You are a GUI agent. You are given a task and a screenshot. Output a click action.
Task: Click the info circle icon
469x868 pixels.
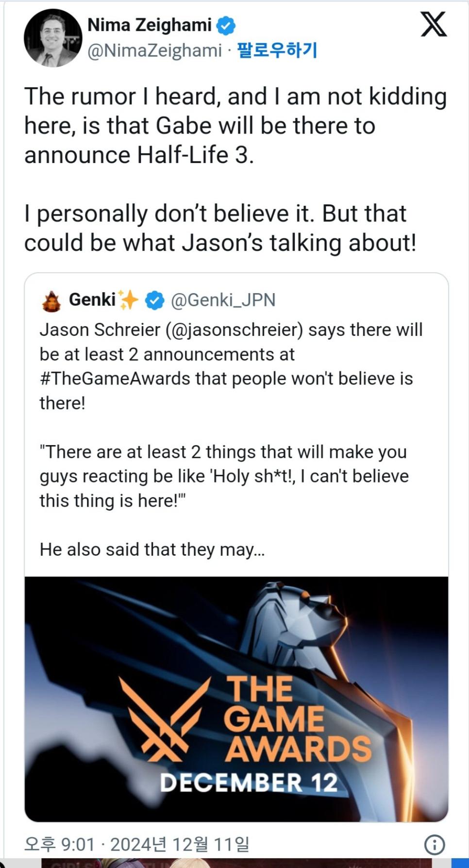point(435,845)
